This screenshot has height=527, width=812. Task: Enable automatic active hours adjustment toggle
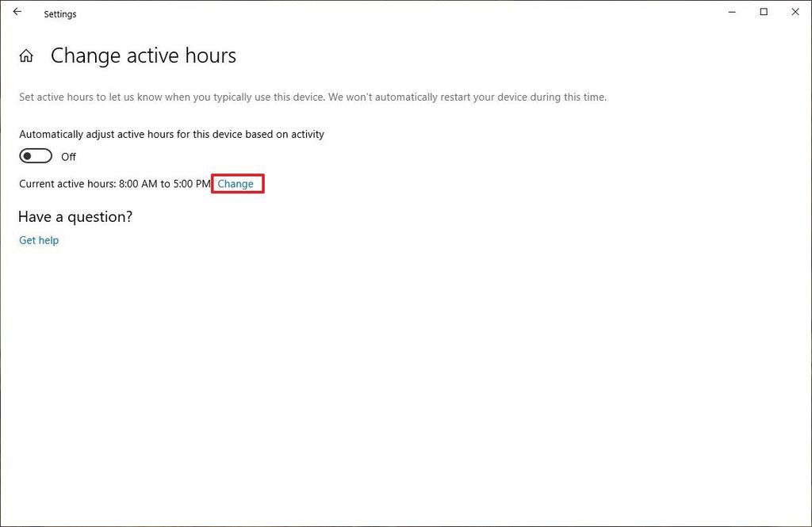coord(35,155)
